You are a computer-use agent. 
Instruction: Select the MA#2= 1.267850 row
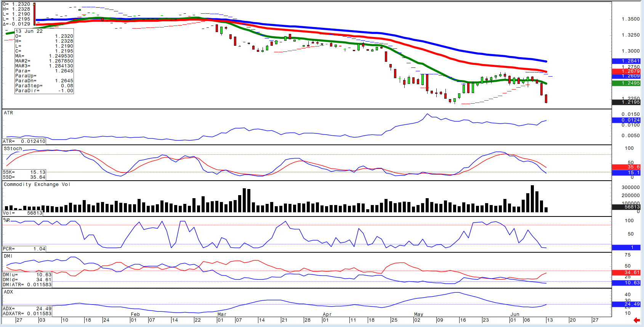44,61
